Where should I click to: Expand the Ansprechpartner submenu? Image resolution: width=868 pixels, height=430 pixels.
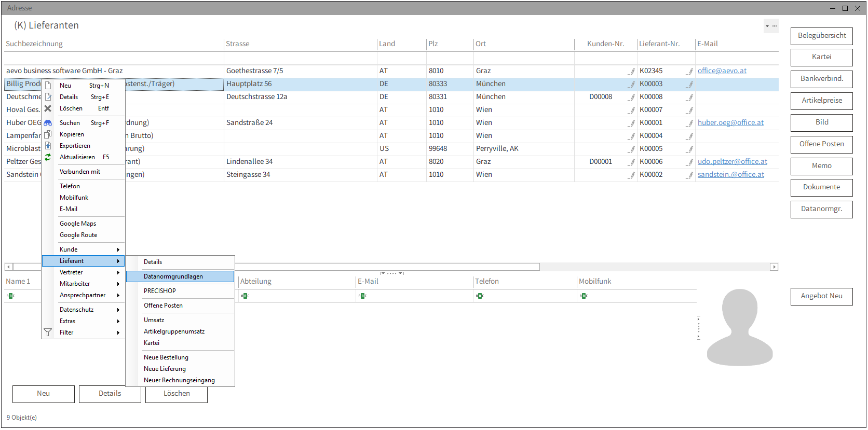coord(84,295)
